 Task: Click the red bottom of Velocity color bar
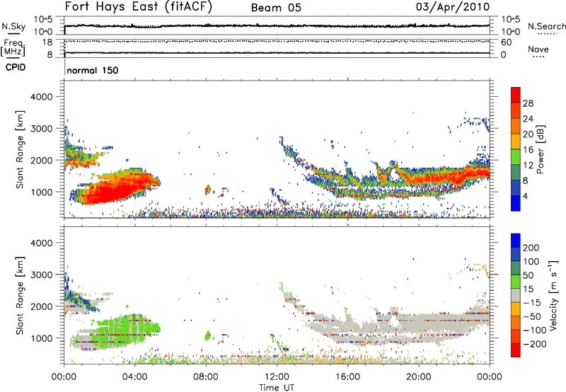(516, 350)
